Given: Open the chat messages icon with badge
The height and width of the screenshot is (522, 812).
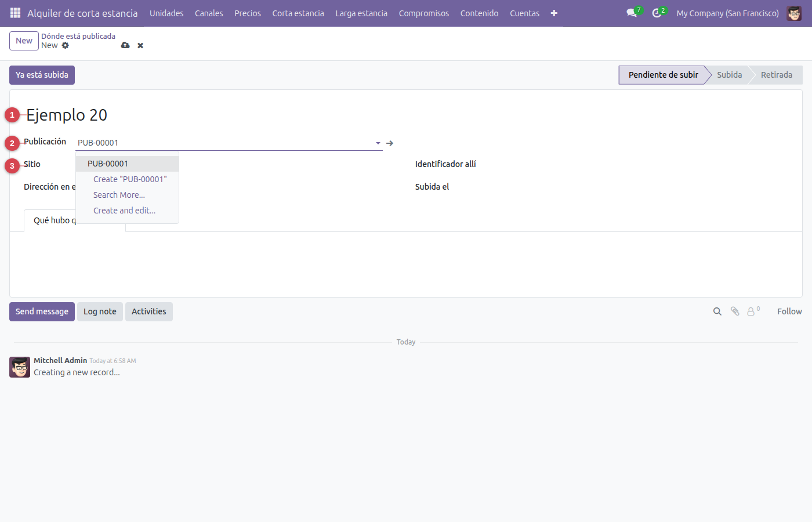Looking at the screenshot, I should pyautogui.click(x=632, y=13).
